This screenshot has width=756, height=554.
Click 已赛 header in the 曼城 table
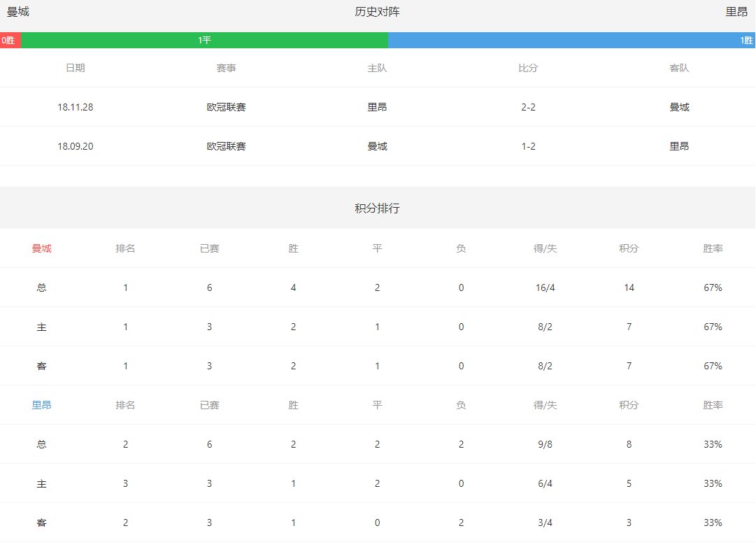pyautogui.click(x=209, y=248)
